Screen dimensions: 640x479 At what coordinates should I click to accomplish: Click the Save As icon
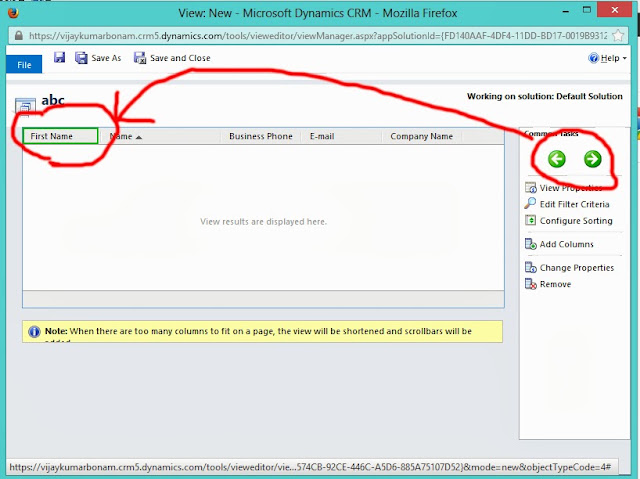[x=81, y=58]
